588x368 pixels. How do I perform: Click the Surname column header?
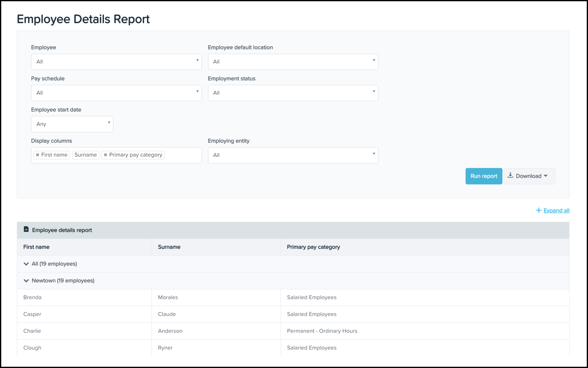[169, 247]
